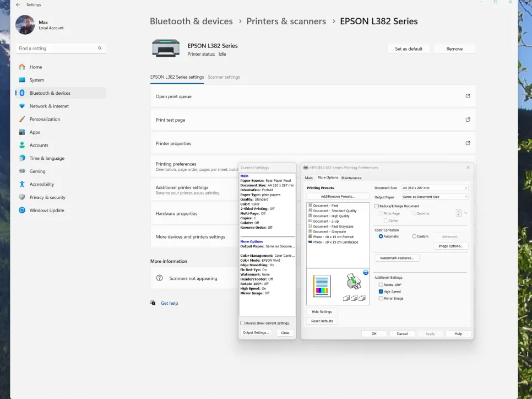Click Hide Settings button
532x399 pixels.
pyautogui.click(x=322, y=312)
